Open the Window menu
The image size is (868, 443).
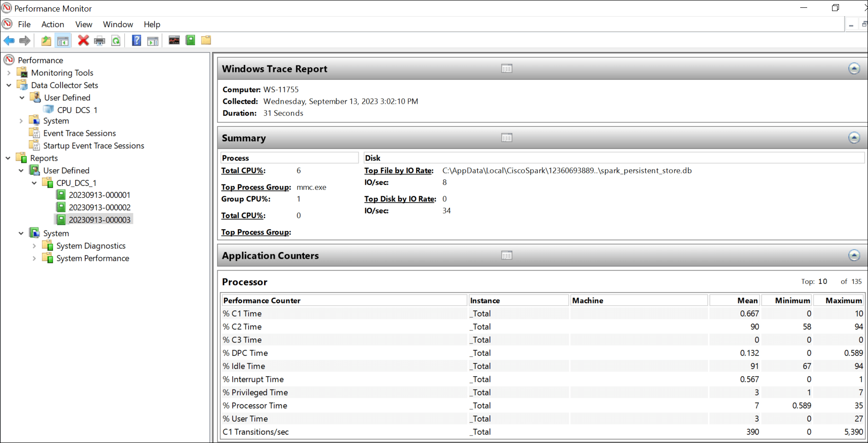pyautogui.click(x=118, y=24)
